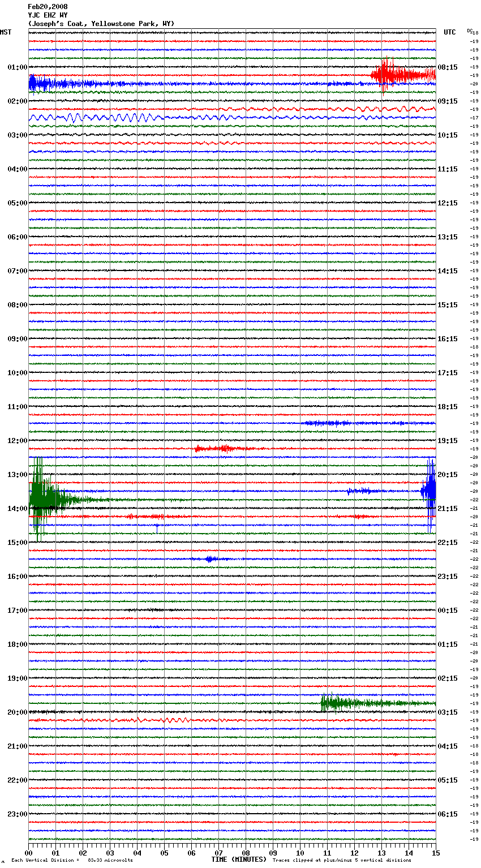Viewport: 481px width, 868px height.
Task: Click the UTC timezone header
Action: click(449, 32)
